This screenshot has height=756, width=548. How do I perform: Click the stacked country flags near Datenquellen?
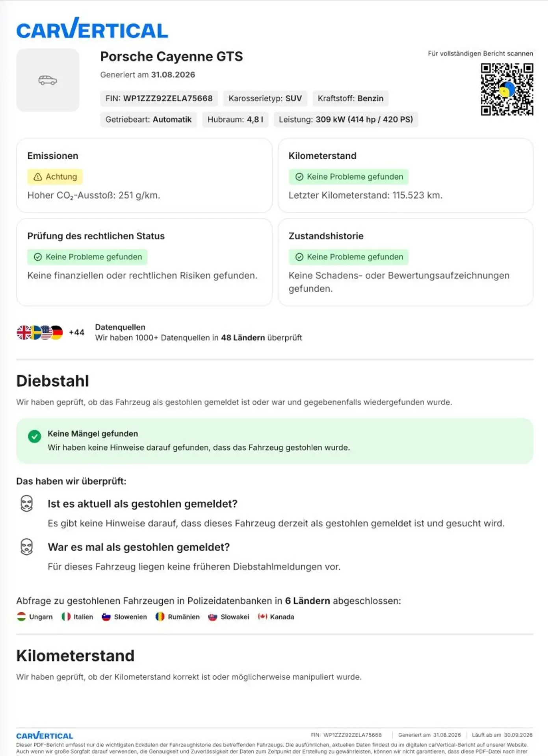pos(40,333)
